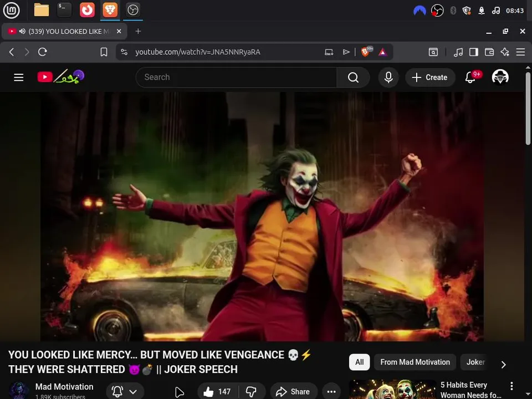Screen dimensions: 532x399
Task: Switch to the YOU LOOKED LIKE tab
Action: [64, 31]
